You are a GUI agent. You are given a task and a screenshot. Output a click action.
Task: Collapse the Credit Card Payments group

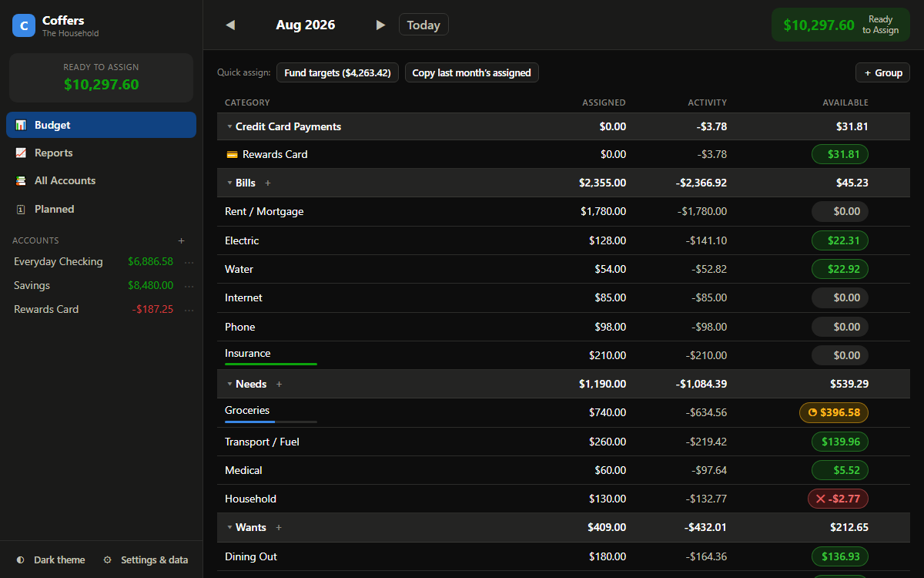229,126
